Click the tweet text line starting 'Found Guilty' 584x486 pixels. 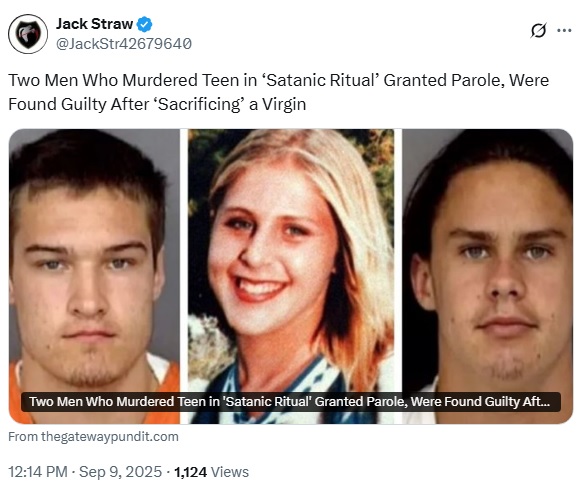(x=157, y=104)
